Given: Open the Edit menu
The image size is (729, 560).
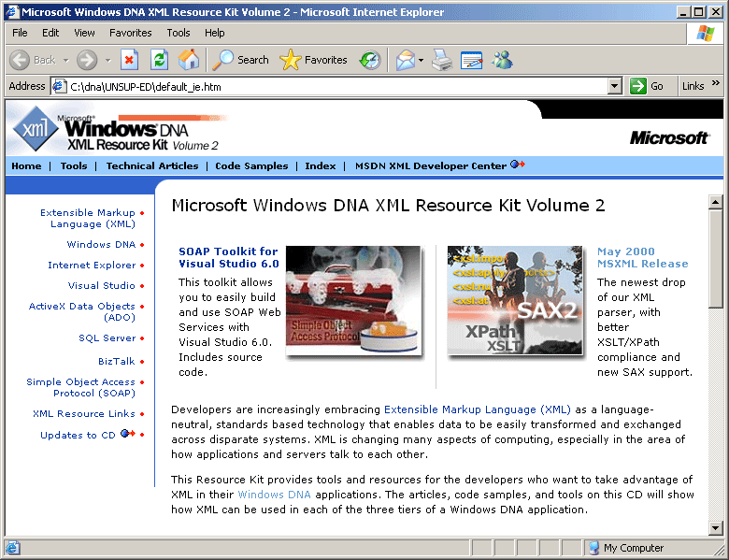Looking at the screenshot, I should coord(50,33).
